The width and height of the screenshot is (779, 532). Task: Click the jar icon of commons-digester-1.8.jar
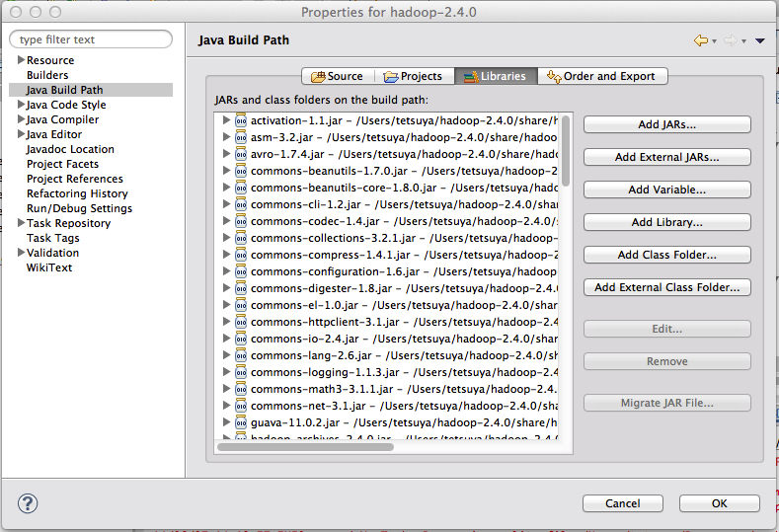pos(241,288)
